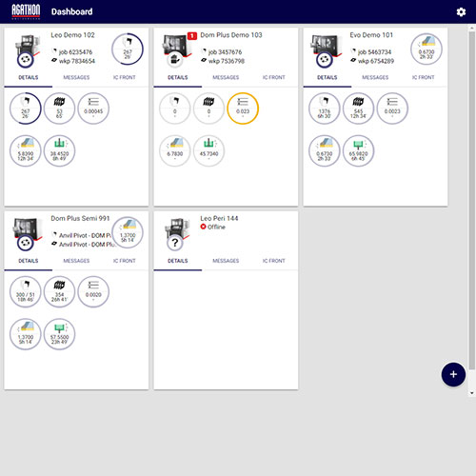
Task: Click Leo Demo 102 summary gauge 267
Action: tap(128, 50)
